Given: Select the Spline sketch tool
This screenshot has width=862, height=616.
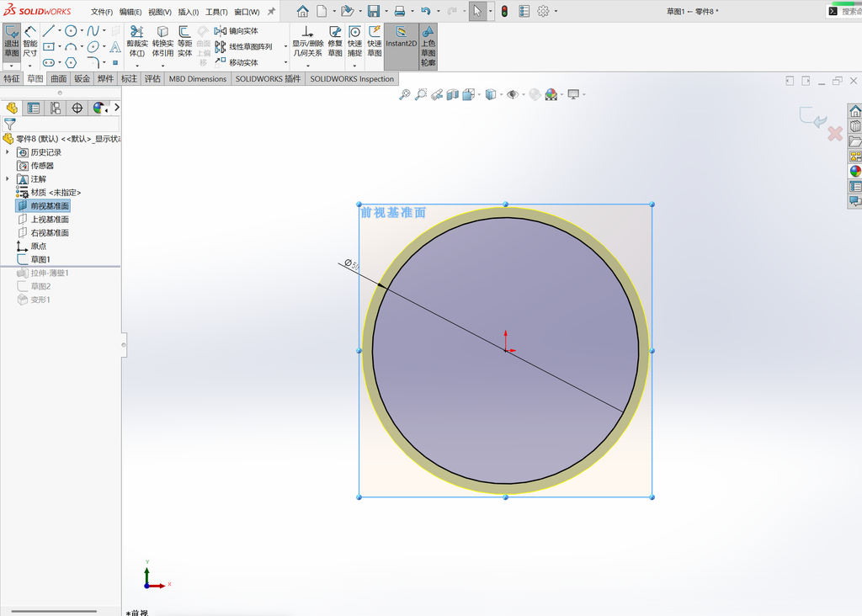Looking at the screenshot, I should pyautogui.click(x=93, y=31).
